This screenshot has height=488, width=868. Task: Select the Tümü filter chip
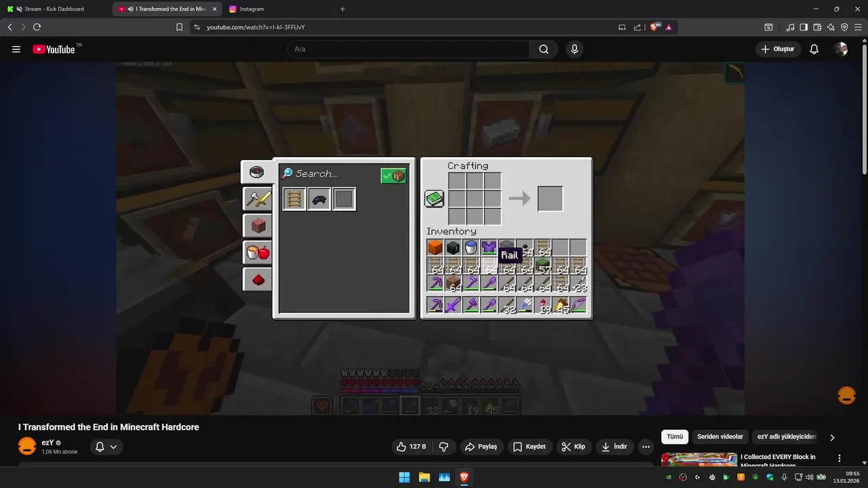(x=675, y=437)
